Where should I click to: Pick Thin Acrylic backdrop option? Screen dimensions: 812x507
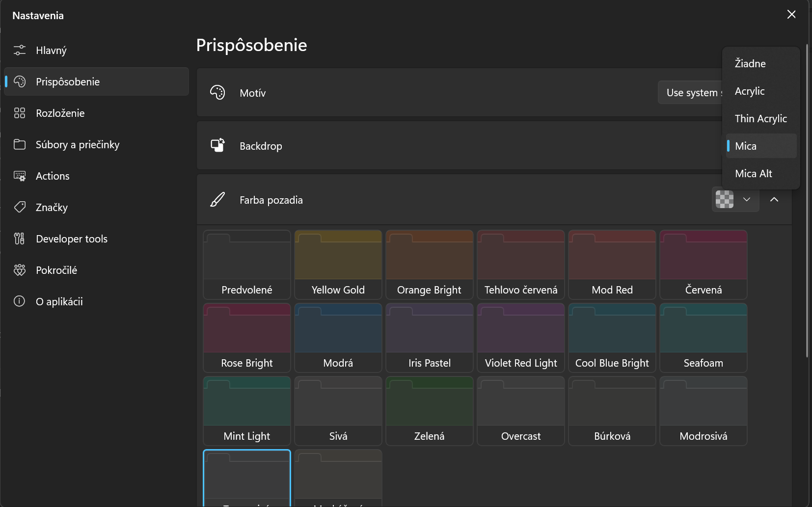pyautogui.click(x=760, y=119)
